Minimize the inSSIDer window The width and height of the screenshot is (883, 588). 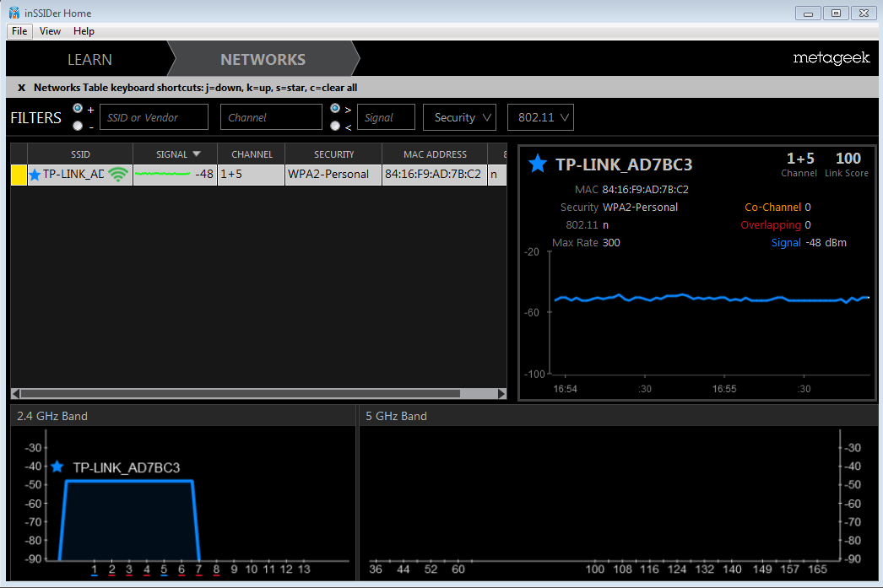[x=808, y=13]
